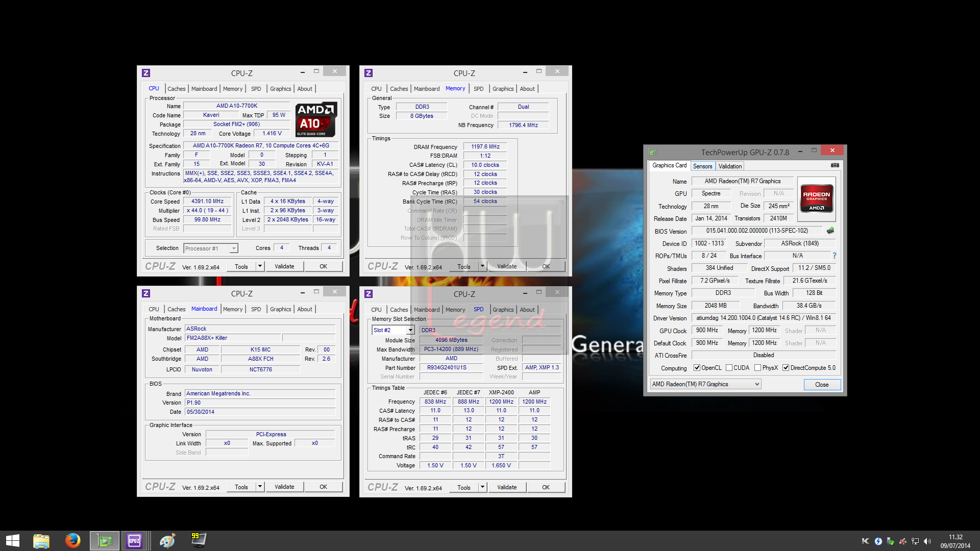This screenshot has width=980, height=551.
Task: Click the CPU-Z title icon of Mainboard window
Action: click(x=146, y=293)
